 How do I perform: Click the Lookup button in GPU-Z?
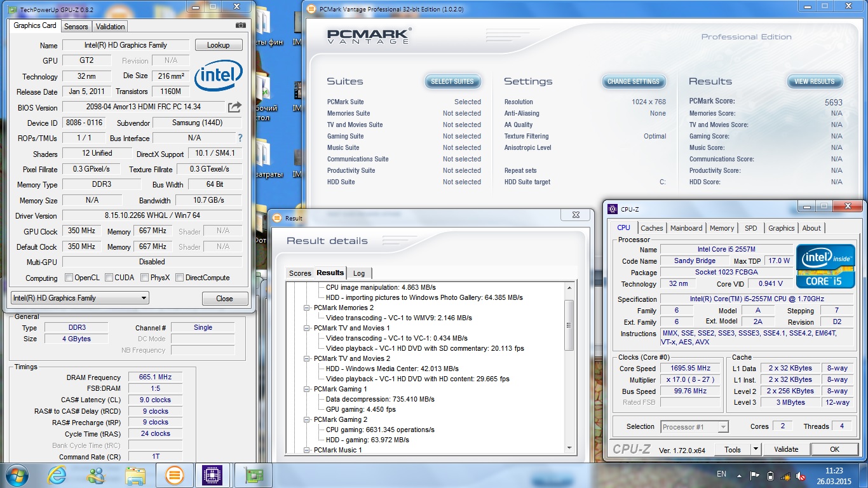[x=219, y=45]
